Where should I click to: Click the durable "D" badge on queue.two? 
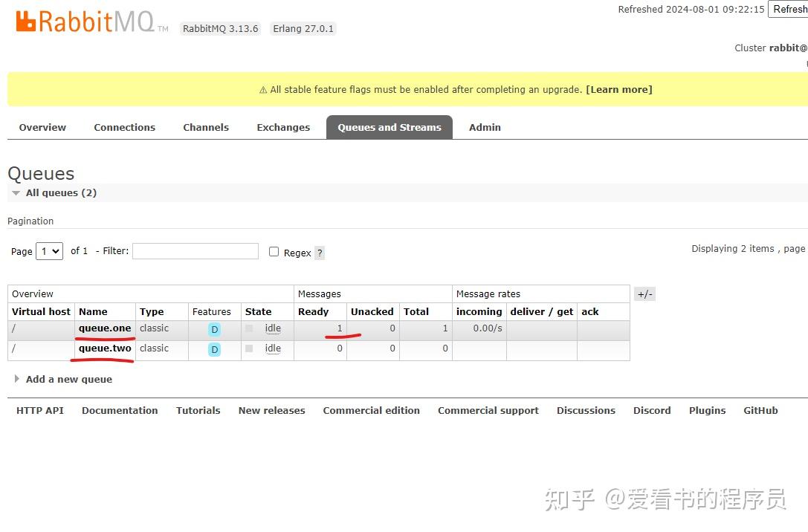click(x=214, y=348)
